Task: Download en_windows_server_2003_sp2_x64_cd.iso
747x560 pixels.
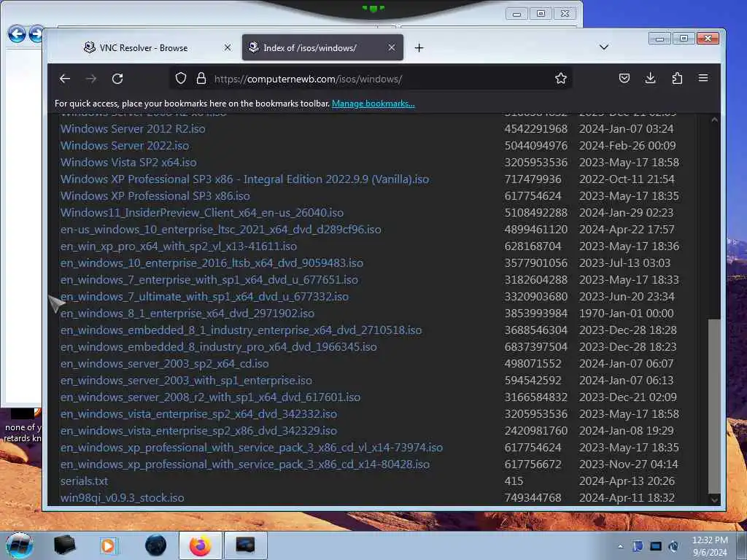Action: click(x=164, y=364)
